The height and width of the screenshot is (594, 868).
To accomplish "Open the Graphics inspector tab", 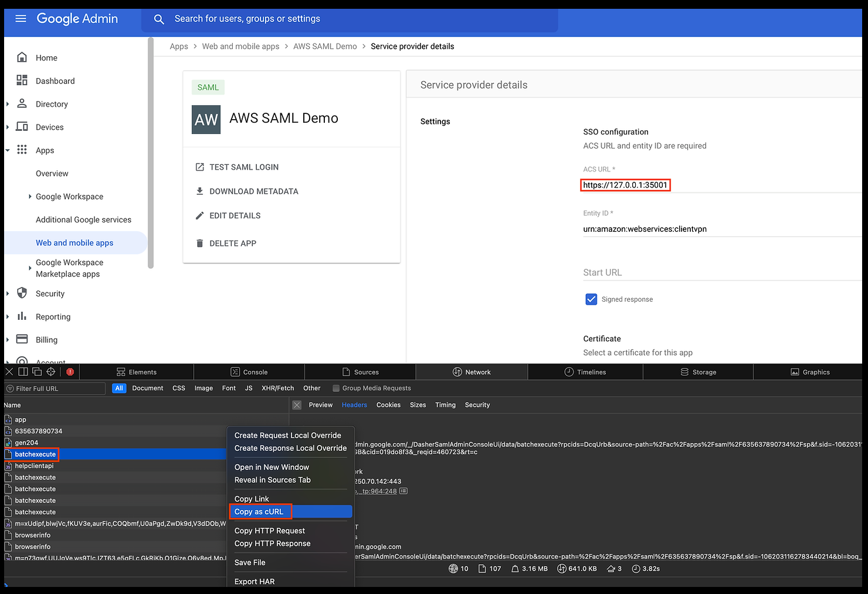I will 811,372.
